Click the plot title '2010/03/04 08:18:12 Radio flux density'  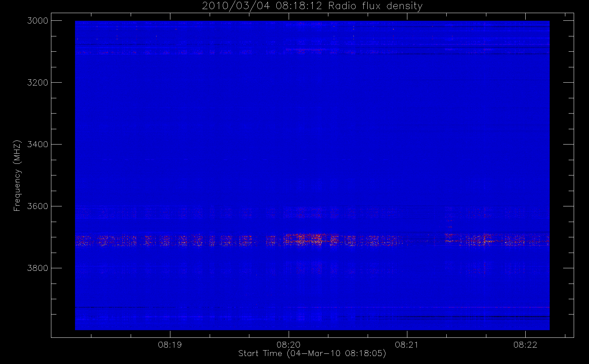[x=312, y=6]
